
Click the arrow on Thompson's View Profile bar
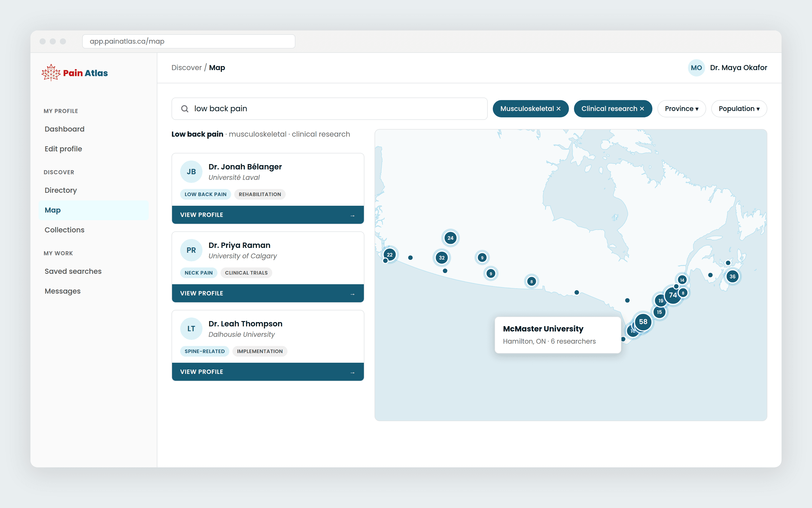tap(352, 372)
